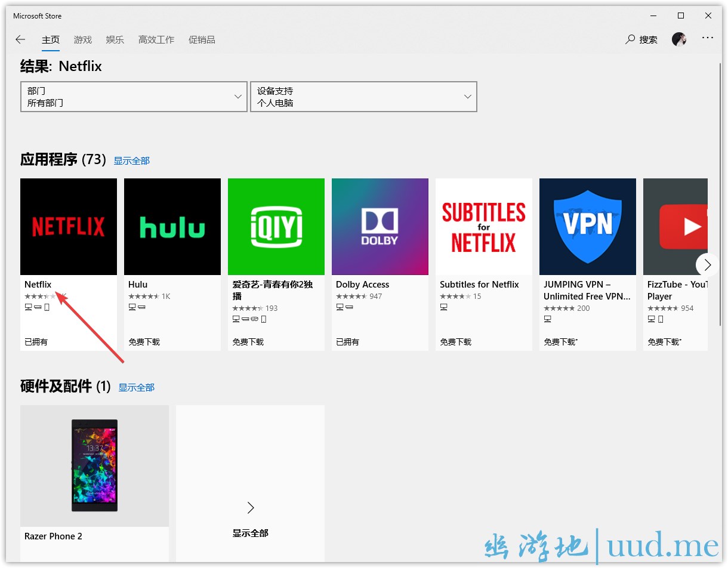Open the Hulu app logo tile
The width and height of the screenshot is (728, 568).
[x=172, y=227]
